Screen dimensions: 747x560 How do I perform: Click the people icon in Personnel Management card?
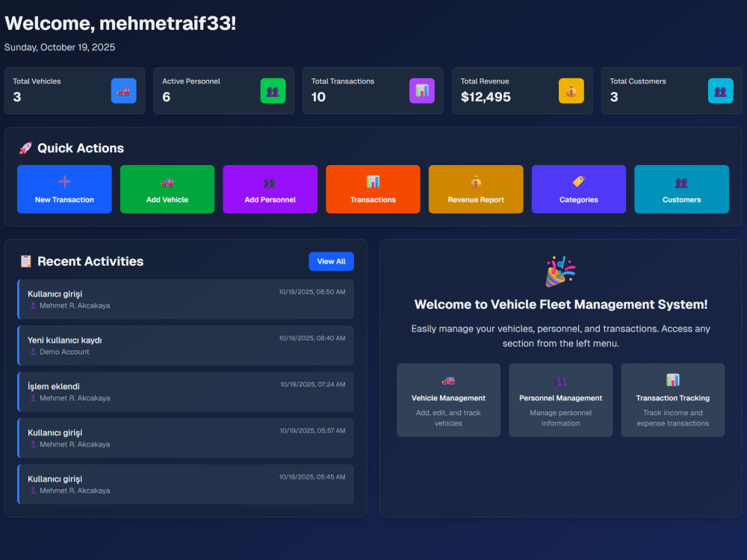pos(561,381)
